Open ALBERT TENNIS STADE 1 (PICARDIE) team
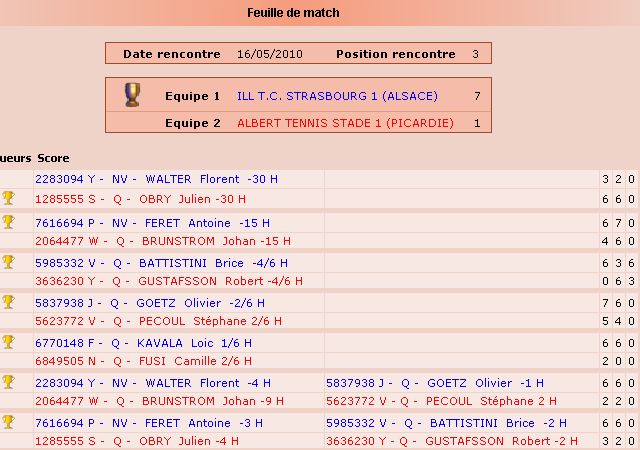 tap(345, 123)
